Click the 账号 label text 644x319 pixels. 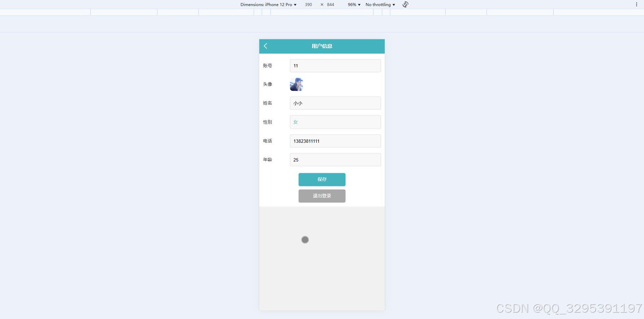coord(267,66)
